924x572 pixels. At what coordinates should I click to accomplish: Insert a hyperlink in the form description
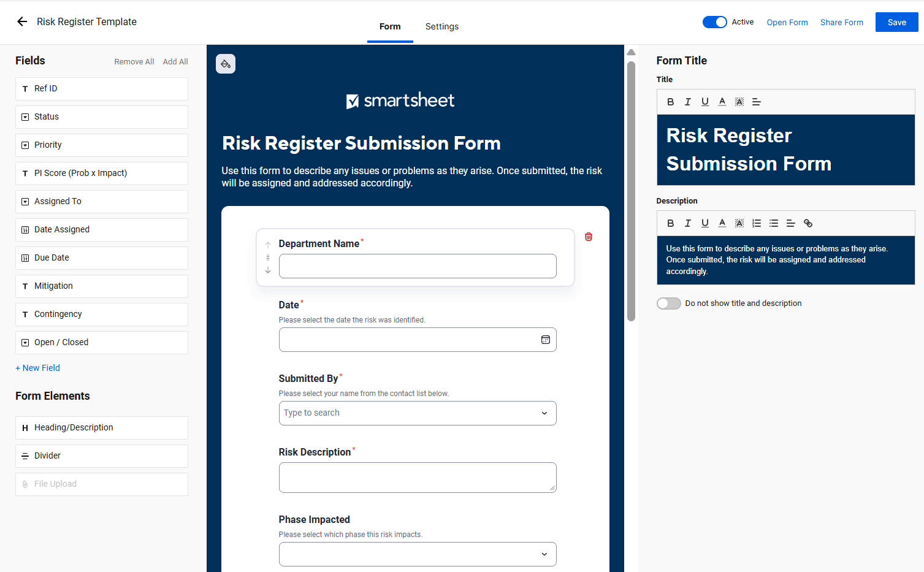[x=808, y=223]
